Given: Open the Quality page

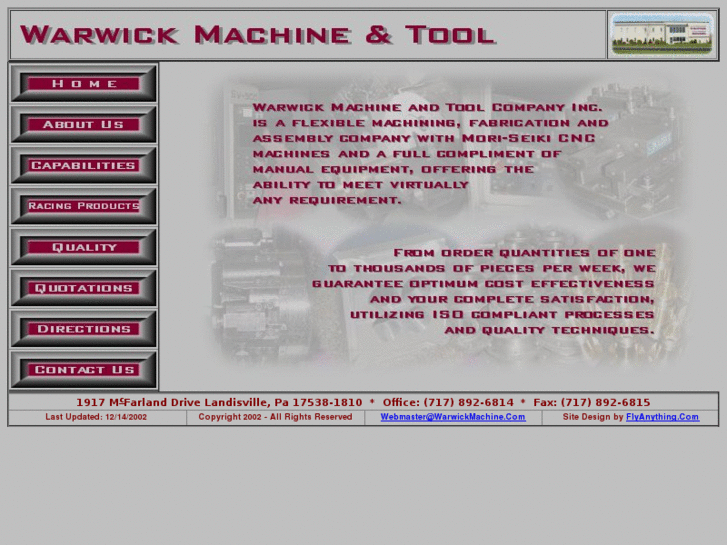Looking at the screenshot, I should (83, 247).
